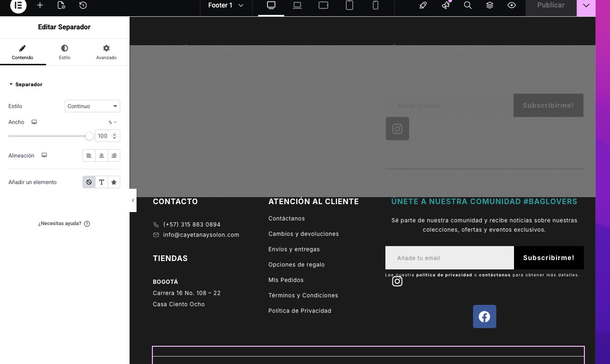The width and height of the screenshot is (610, 364).
Task: Click the Facebook icon in footer
Action: pyautogui.click(x=484, y=316)
